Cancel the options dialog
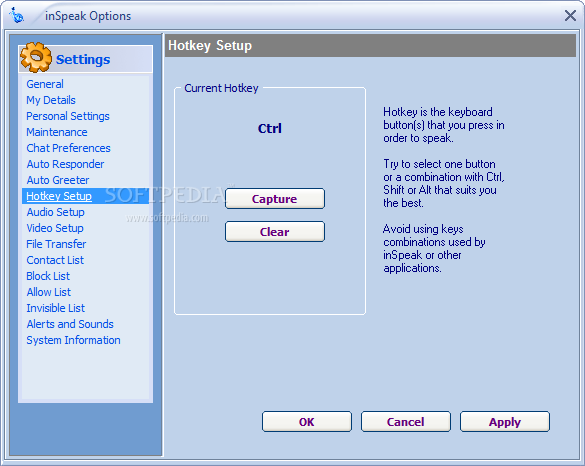Image resolution: width=585 pixels, height=466 pixels. tap(406, 422)
